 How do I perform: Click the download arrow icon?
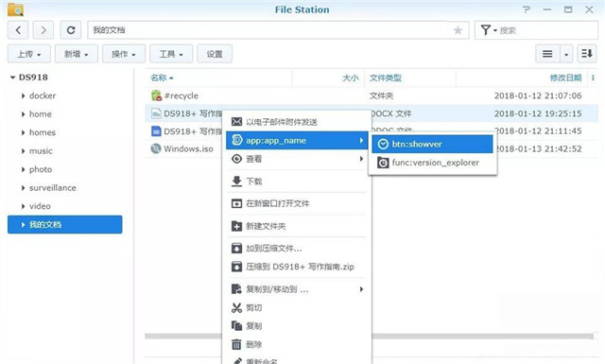coord(236,181)
